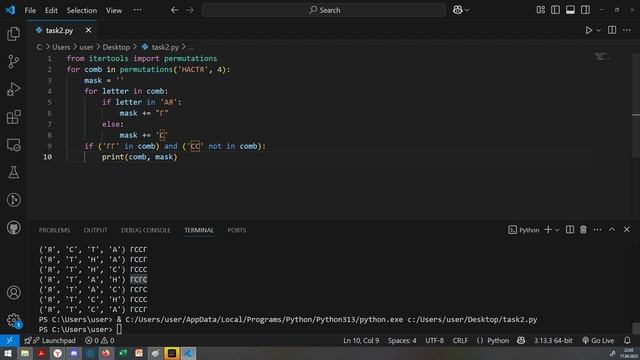Open Copilot dropdown chevron in title bar
Image resolution: width=640 pixels, height=360 pixels.
click(467, 11)
